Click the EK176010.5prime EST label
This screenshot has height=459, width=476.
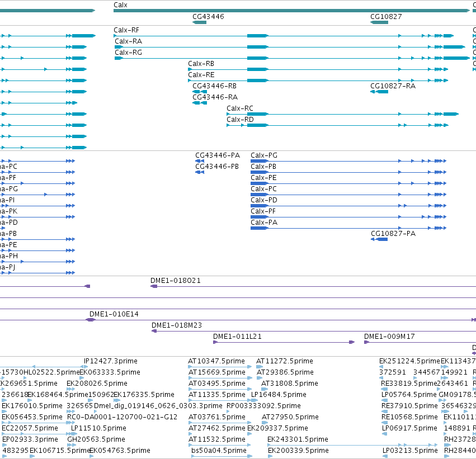pyautogui.click(x=32, y=406)
